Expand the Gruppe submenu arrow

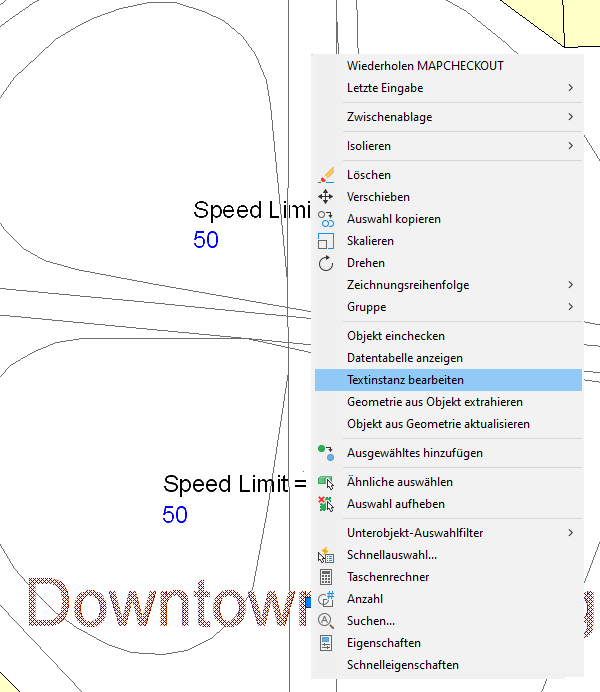pyautogui.click(x=570, y=307)
